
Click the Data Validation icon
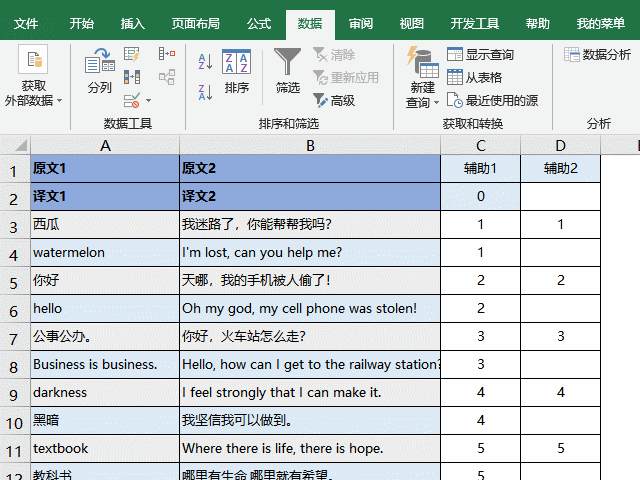pos(132,100)
